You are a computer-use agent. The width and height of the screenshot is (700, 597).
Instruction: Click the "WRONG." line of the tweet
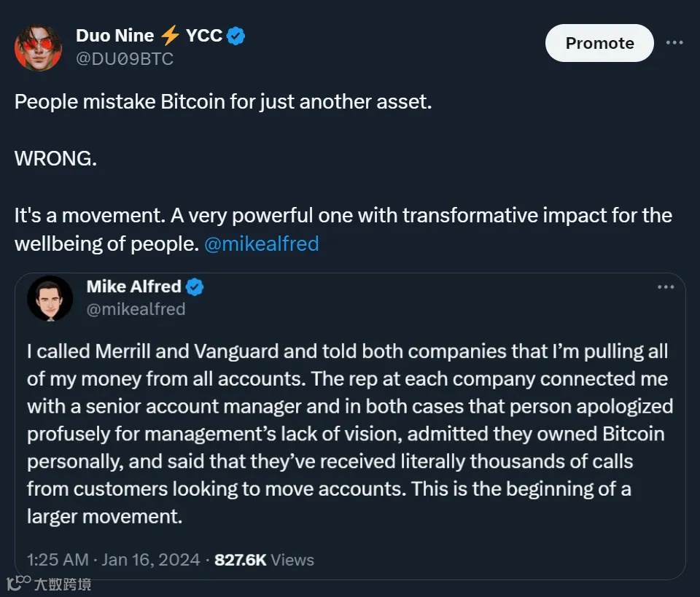[55, 159]
